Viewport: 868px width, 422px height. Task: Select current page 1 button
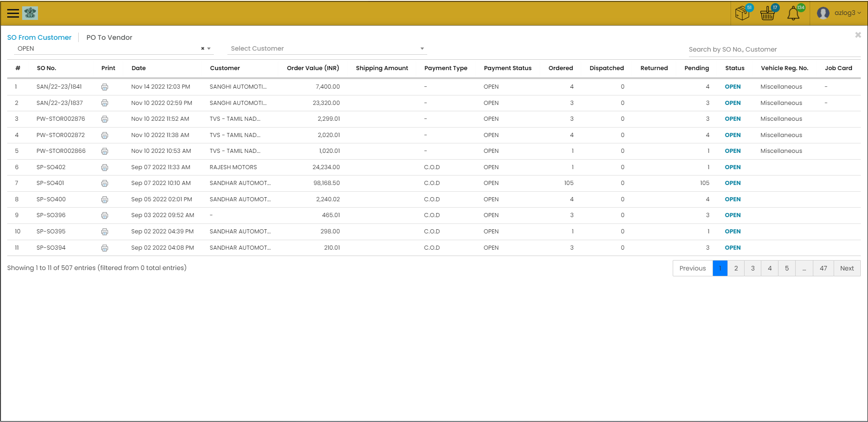coord(720,268)
